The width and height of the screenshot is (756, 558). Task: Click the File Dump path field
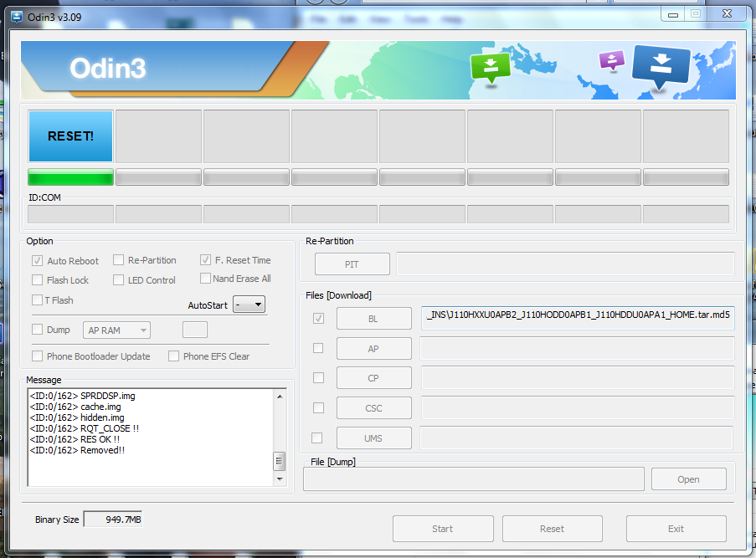coord(474,479)
